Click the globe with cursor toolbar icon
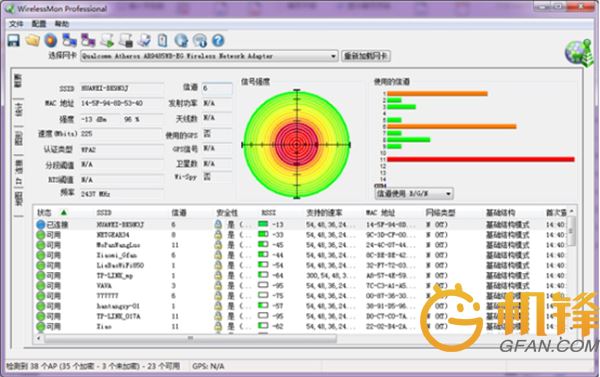The image size is (600, 377). coord(181,40)
